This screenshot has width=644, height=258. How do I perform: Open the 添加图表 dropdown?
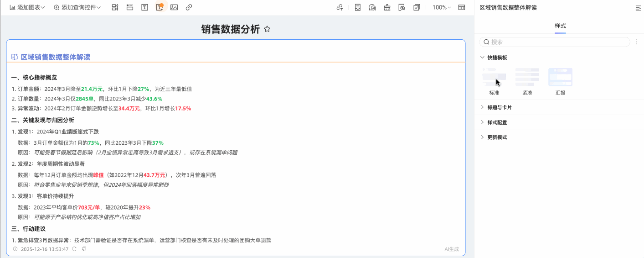[x=27, y=7]
